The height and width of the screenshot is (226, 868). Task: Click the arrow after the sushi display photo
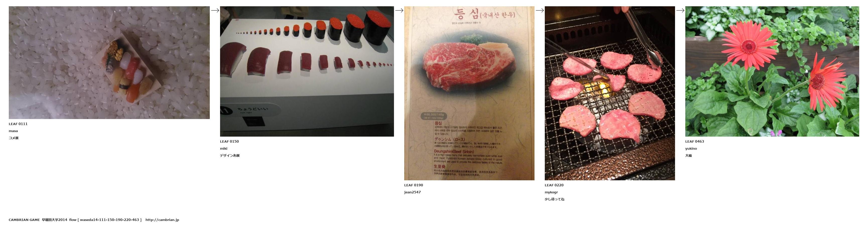point(399,11)
